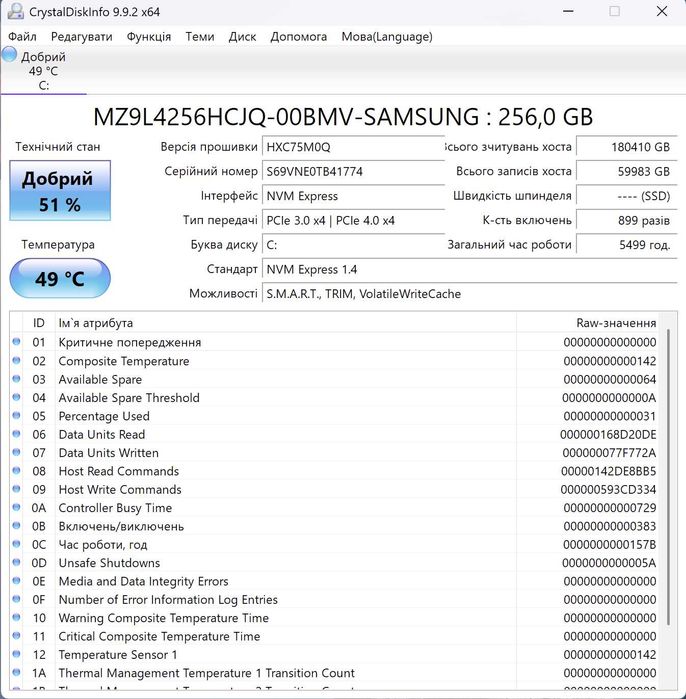Click the CrystalDiskInfo app icon in title bar

point(16,11)
